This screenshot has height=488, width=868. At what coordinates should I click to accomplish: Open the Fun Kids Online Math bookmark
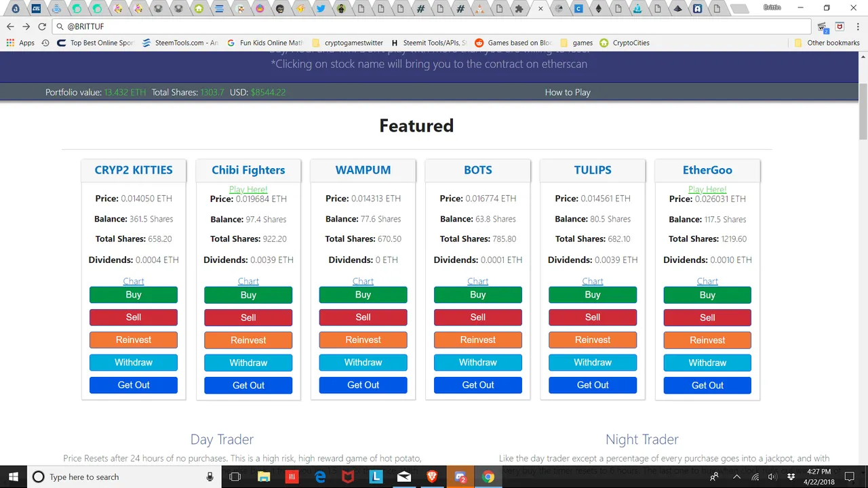[264, 43]
